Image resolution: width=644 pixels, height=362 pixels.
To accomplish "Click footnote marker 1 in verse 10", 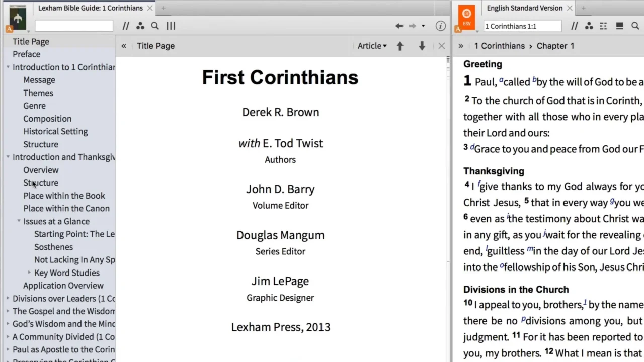I will pyautogui.click(x=585, y=302).
